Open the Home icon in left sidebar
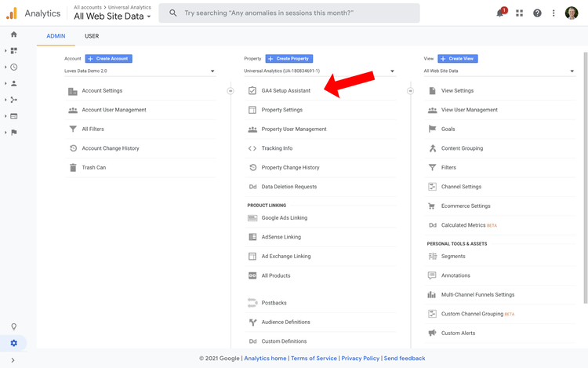The width and height of the screenshot is (588, 368). (x=14, y=35)
